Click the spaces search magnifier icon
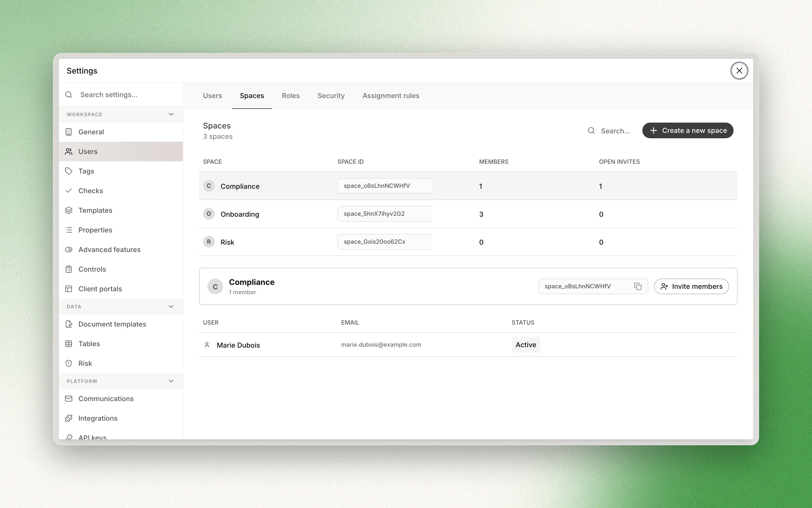The image size is (812, 508). (591, 131)
